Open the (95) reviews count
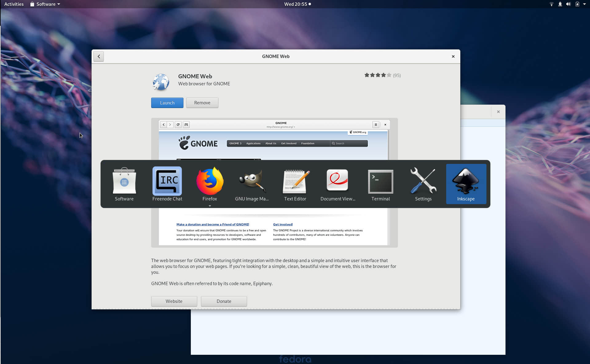The height and width of the screenshot is (364, 590). tap(397, 75)
